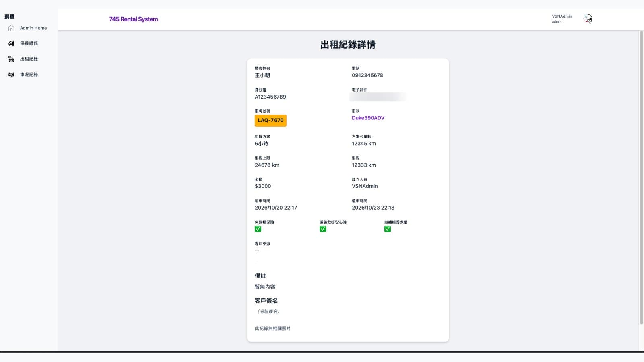Click the plan mileage 12345 km
Image resolution: width=644 pixels, height=362 pixels.
tap(364, 144)
